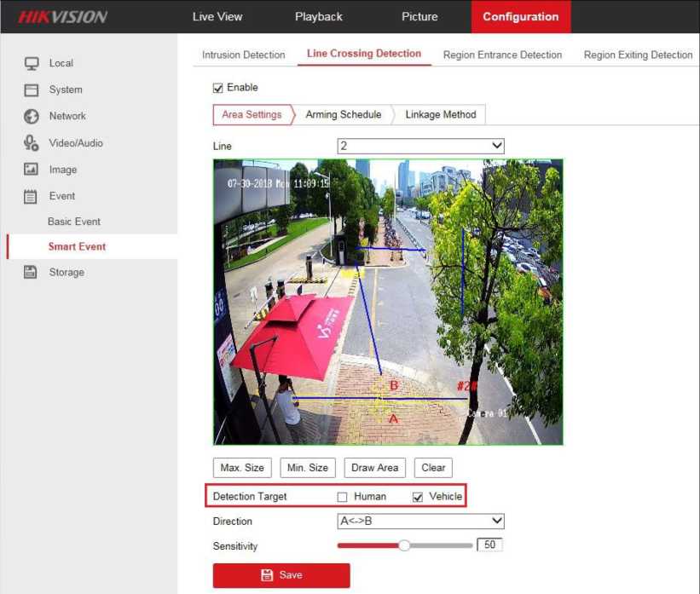Open the Line number dropdown
This screenshot has height=594, width=700.
coord(420,147)
